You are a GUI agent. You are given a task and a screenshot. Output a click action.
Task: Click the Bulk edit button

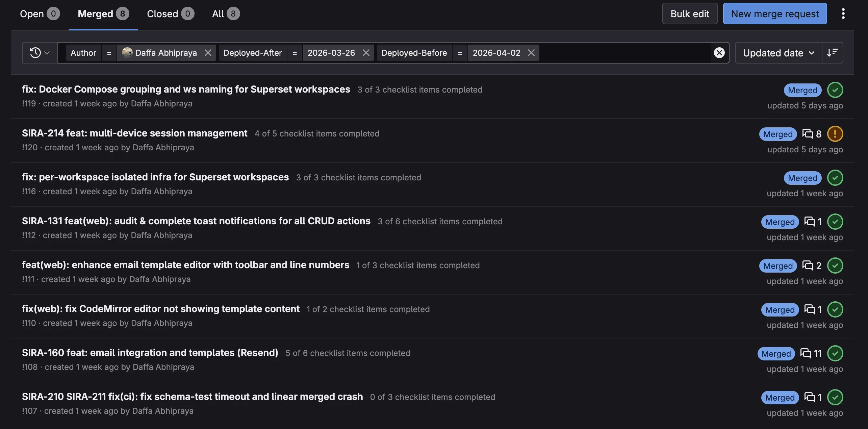pyautogui.click(x=689, y=14)
